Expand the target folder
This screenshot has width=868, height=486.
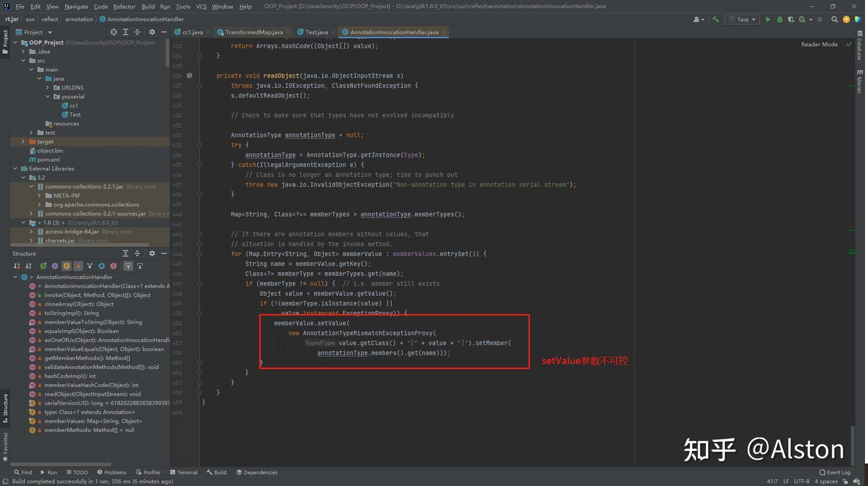tap(24, 142)
